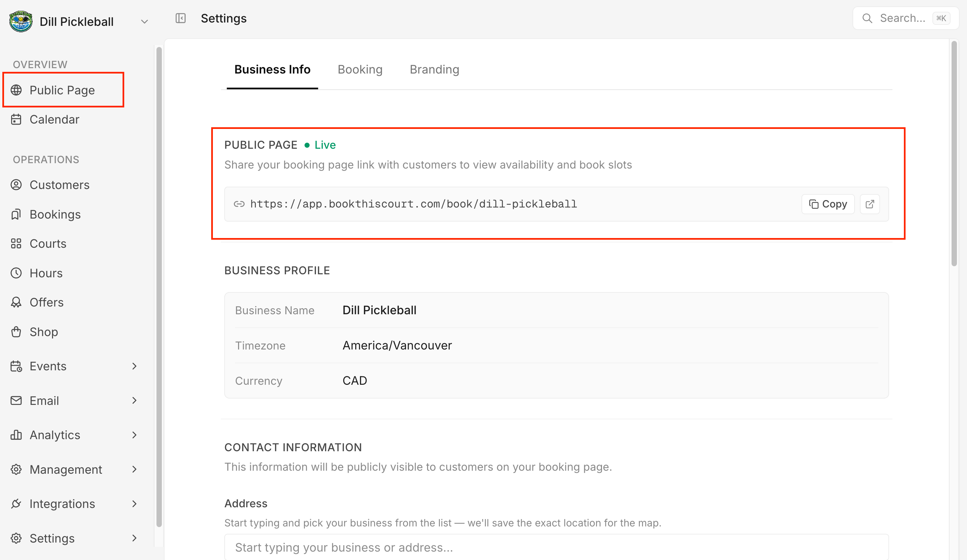Click the Customers person icon
Image resolution: width=967 pixels, height=560 pixels.
click(16, 185)
